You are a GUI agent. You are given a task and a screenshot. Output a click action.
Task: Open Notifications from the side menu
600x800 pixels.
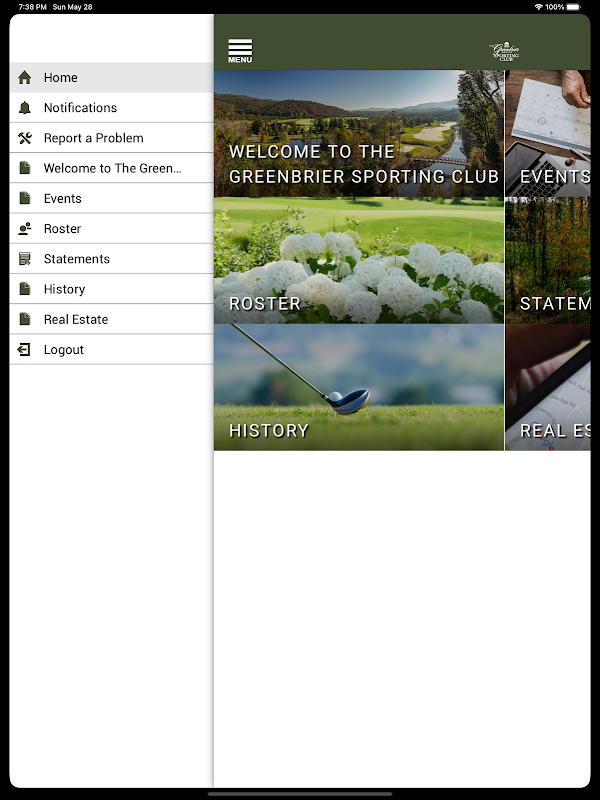click(111, 108)
